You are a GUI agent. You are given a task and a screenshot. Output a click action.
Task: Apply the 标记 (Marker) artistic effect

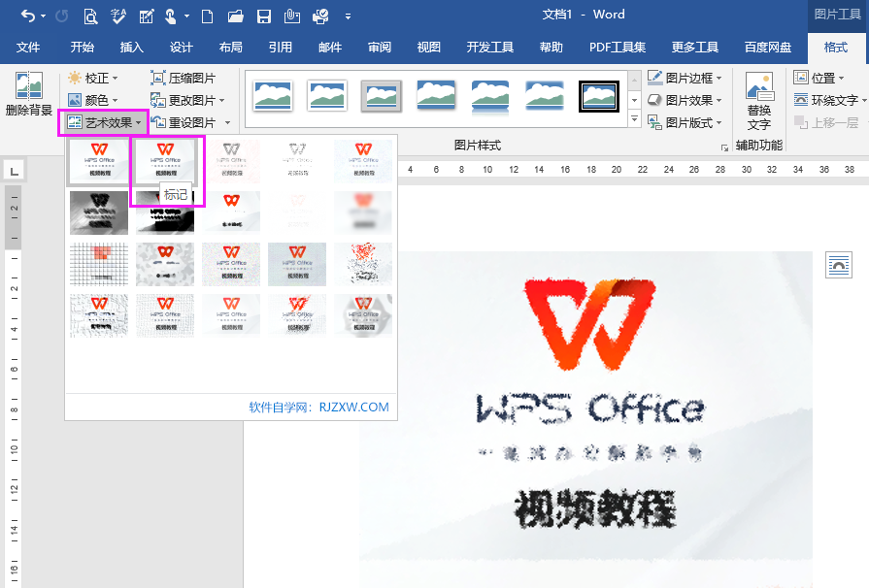164,160
